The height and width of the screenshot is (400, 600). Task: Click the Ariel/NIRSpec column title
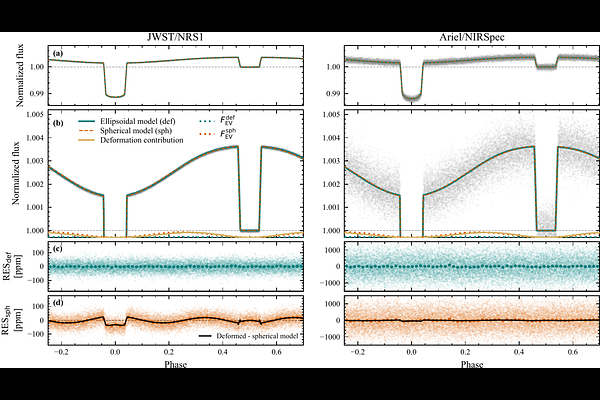point(472,37)
